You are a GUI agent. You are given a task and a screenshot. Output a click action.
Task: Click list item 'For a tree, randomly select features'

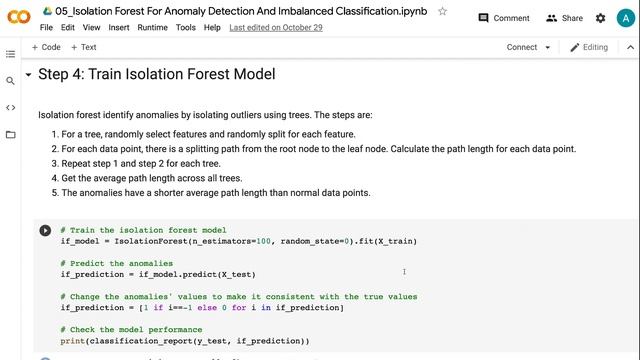(209, 134)
